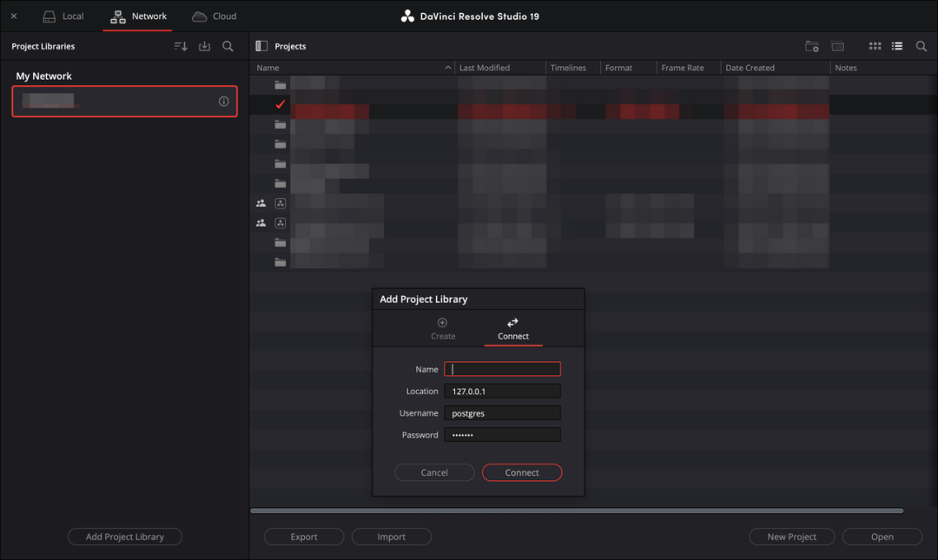Focus the Name input field
938x560 pixels.
click(x=503, y=369)
